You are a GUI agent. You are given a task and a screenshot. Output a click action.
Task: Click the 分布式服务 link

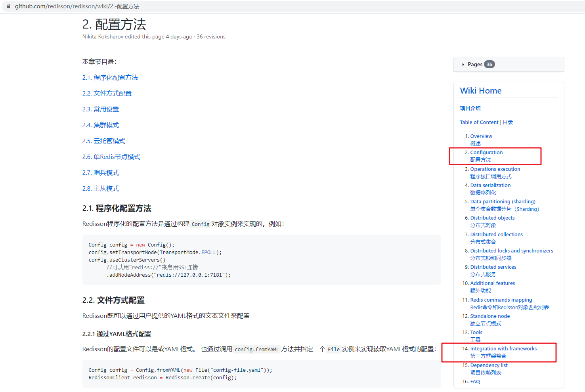click(x=483, y=274)
